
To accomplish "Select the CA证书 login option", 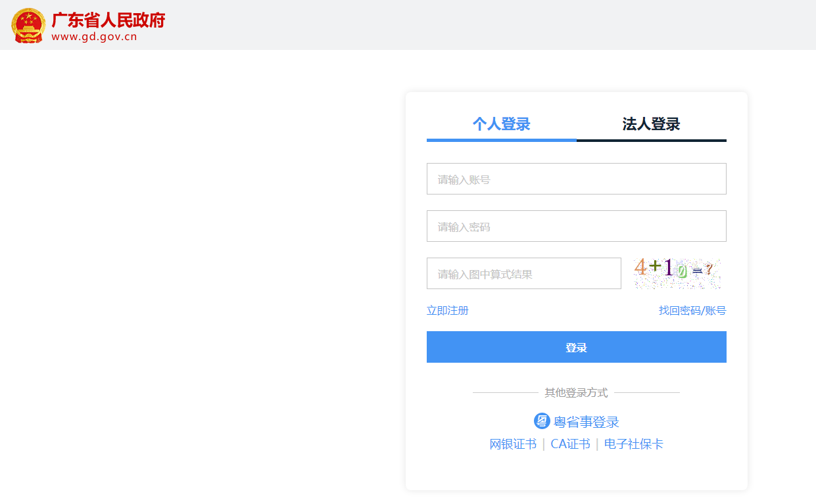I will [x=569, y=444].
